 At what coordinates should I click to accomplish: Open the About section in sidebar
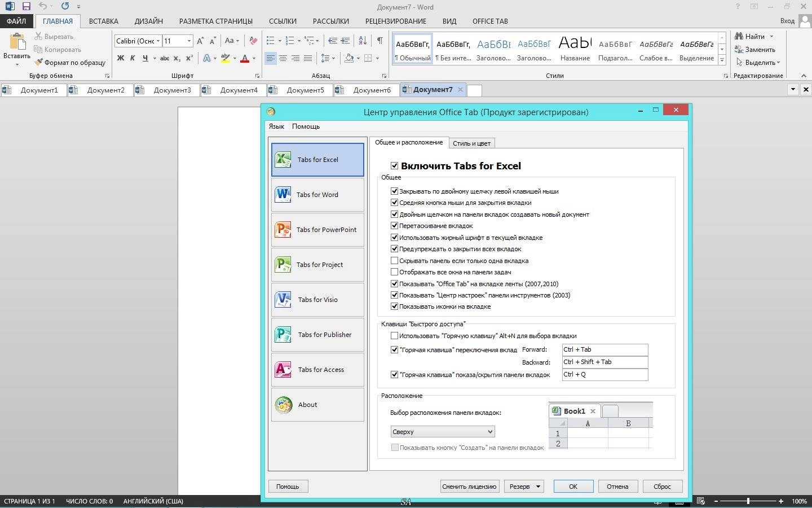click(x=317, y=405)
